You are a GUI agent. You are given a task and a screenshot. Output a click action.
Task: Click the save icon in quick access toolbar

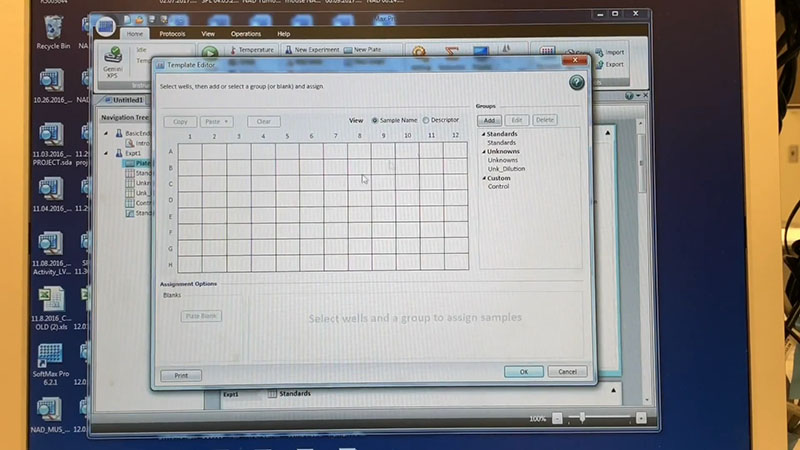point(152,20)
